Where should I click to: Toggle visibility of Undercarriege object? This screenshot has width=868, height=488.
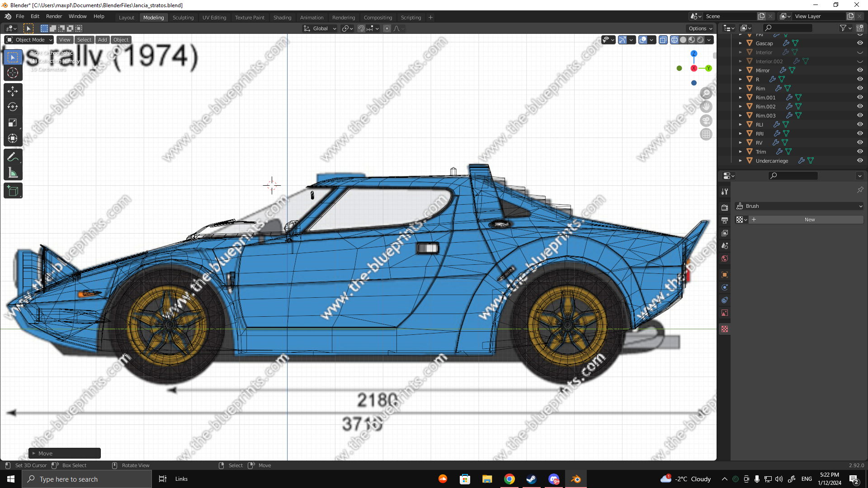point(860,161)
